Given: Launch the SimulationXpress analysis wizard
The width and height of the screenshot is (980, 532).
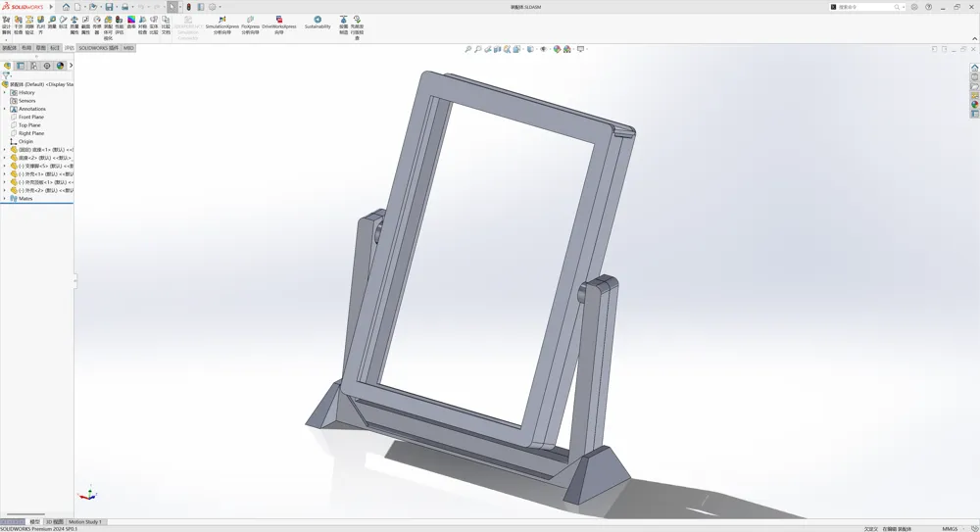Looking at the screenshot, I should click(221, 25).
